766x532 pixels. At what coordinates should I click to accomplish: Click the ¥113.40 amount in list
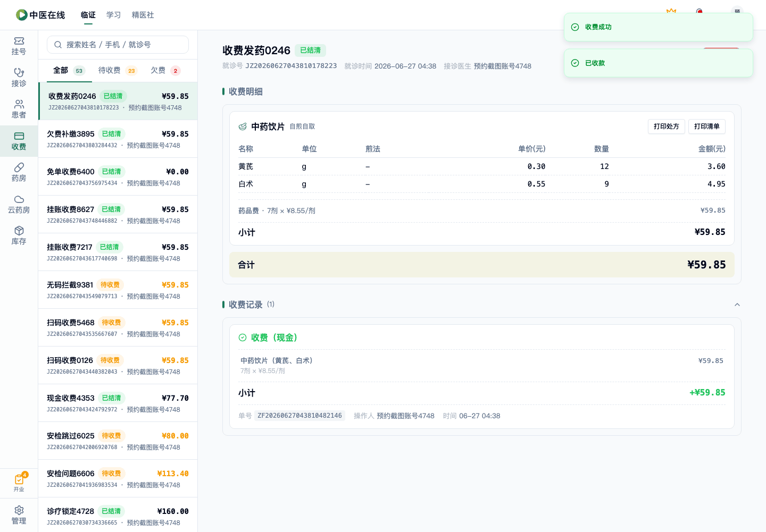click(173, 474)
